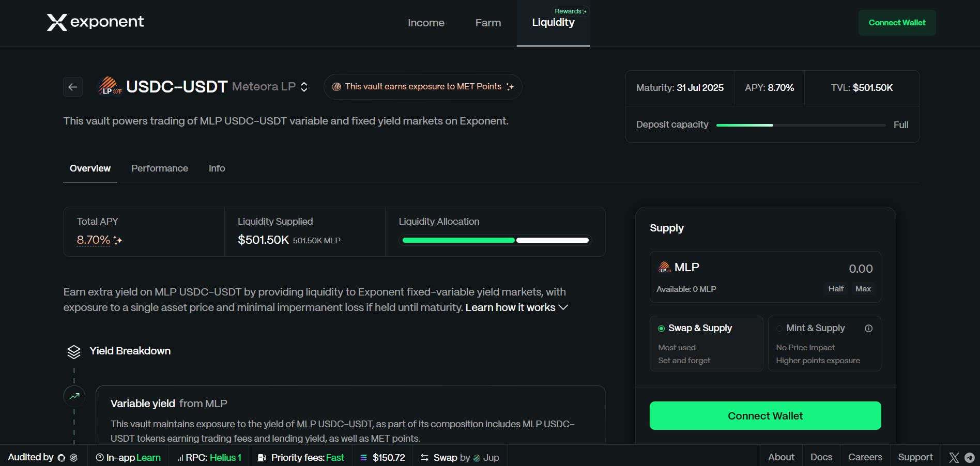Open the first auditor logo after Audited by

click(62, 458)
